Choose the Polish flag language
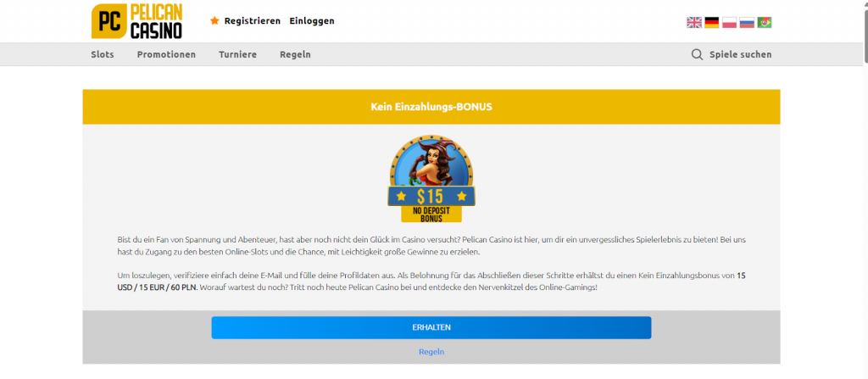Screen dimensions: 868x379 [x=729, y=23]
